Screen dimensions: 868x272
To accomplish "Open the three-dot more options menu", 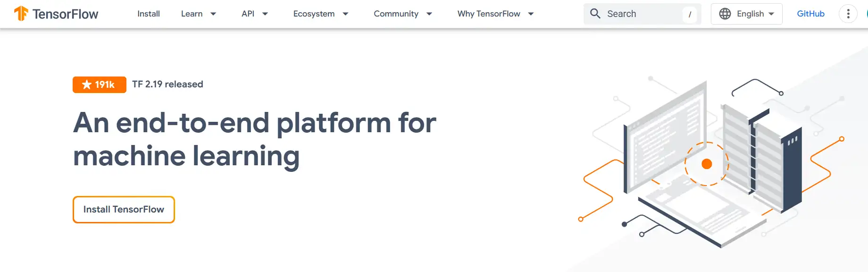I will 848,14.
